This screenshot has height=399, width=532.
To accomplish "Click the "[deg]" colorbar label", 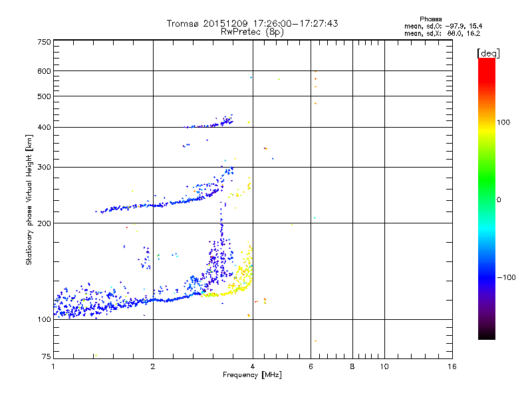I will pyautogui.click(x=488, y=53).
